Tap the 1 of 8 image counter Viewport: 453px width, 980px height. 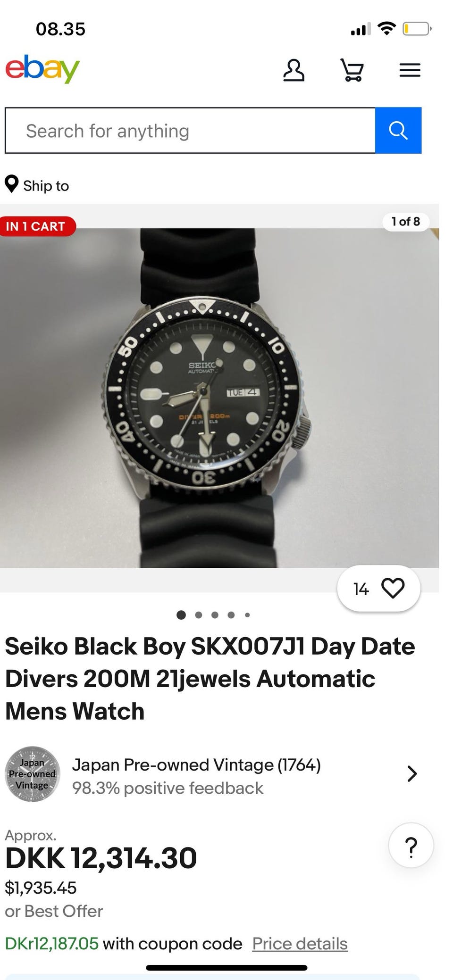[406, 222]
